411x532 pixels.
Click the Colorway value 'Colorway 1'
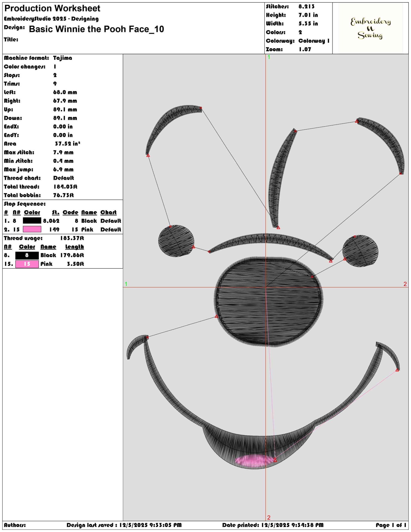click(314, 41)
